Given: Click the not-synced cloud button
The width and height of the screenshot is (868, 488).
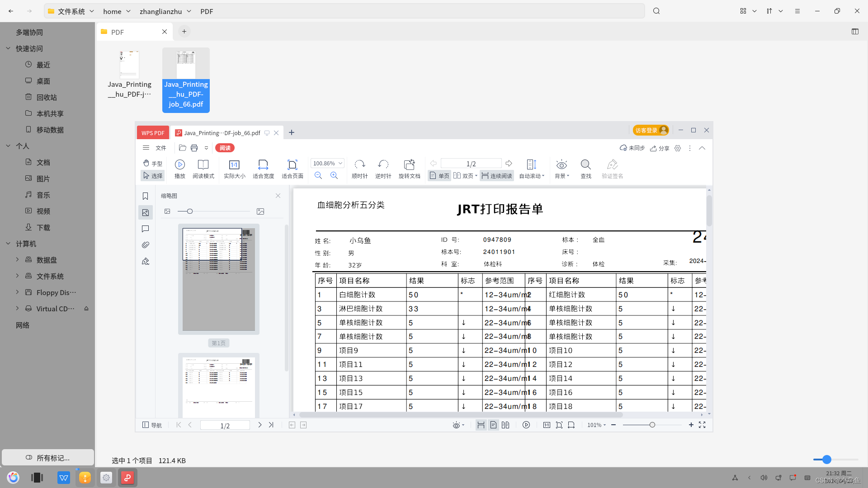Looking at the screenshot, I should coord(632,148).
